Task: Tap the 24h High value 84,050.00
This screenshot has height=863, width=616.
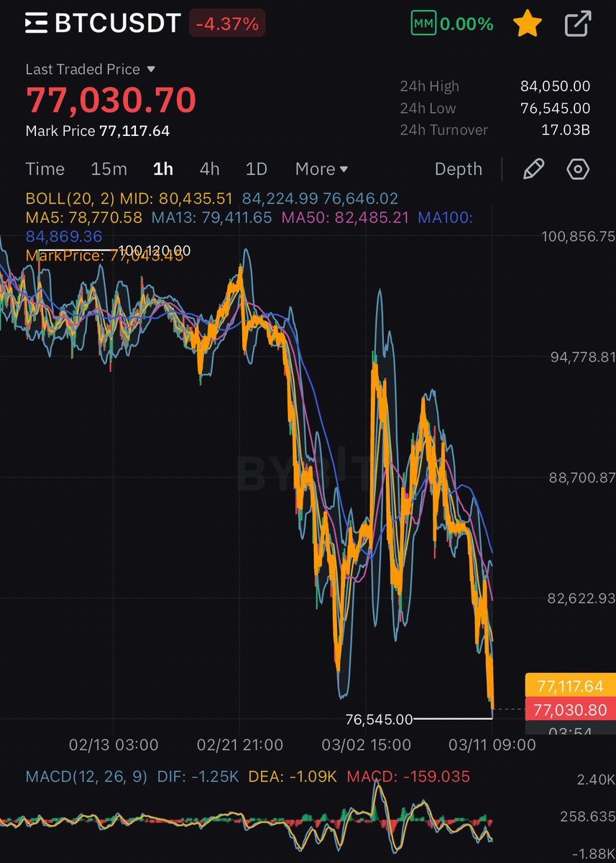Action: pyautogui.click(x=556, y=86)
